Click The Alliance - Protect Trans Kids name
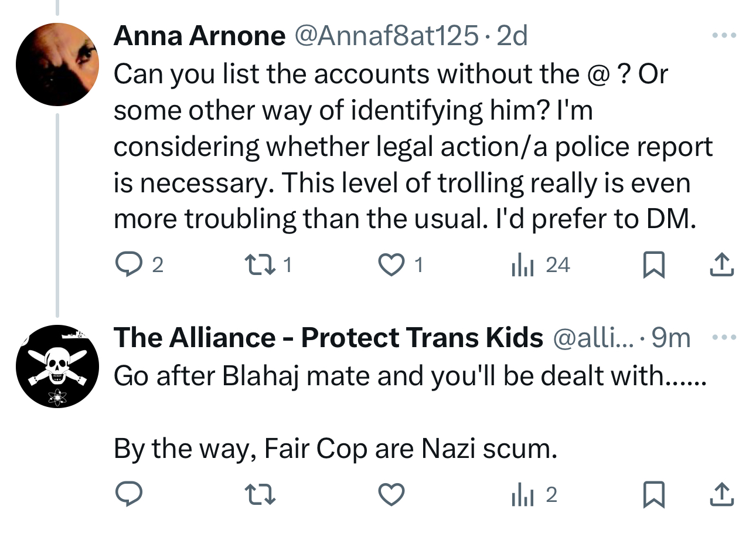756x533 pixels. coord(328,338)
